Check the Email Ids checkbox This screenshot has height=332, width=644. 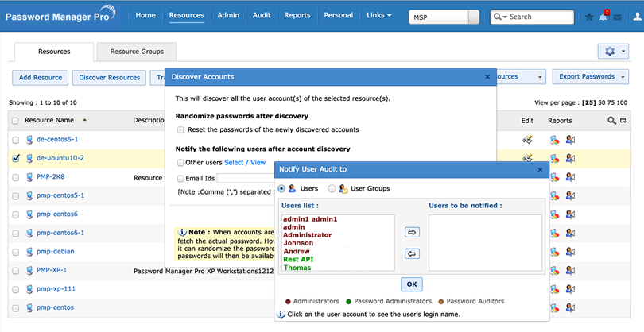click(180, 178)
